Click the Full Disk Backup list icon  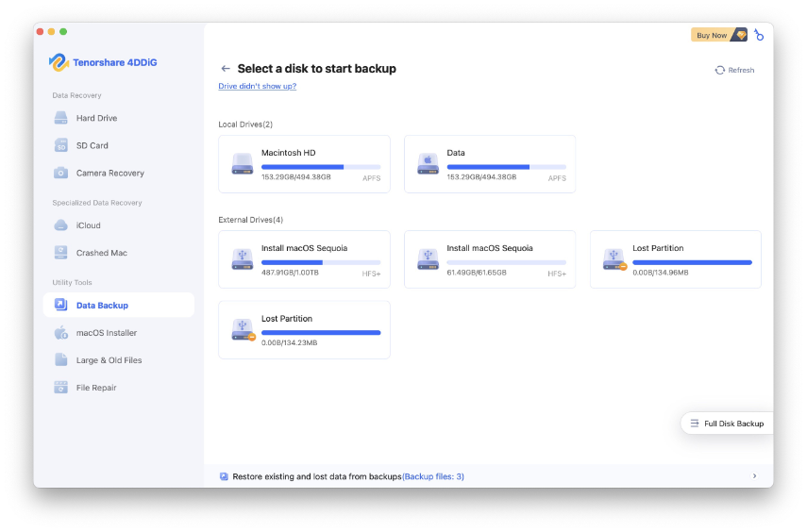click(x=695, y=424)
